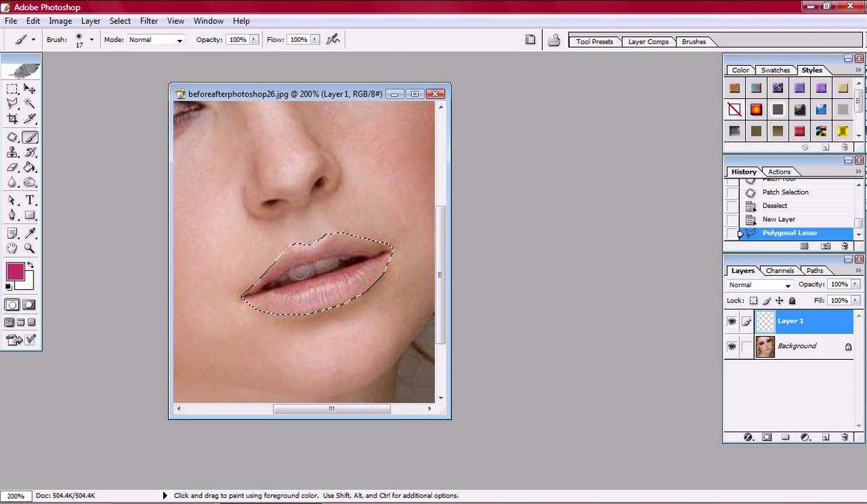The height and width of the screenshot is (504, 867).
Task: Switch to the Channels tab
Action: coord(779,271)
